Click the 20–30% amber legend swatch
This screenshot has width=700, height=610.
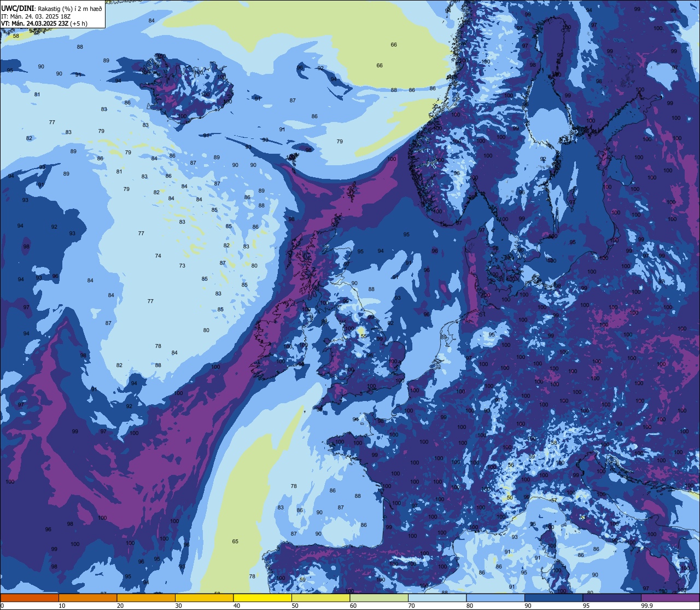click(x=146, y=597)
